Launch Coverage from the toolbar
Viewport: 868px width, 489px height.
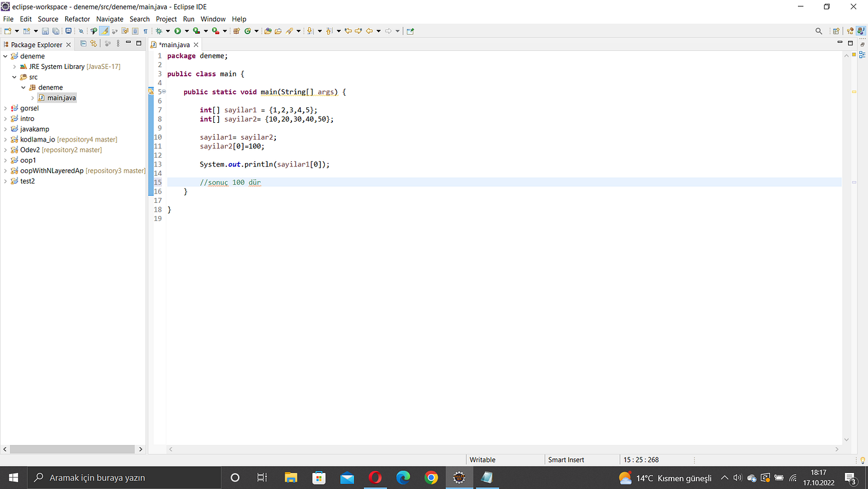click(196, 31)
